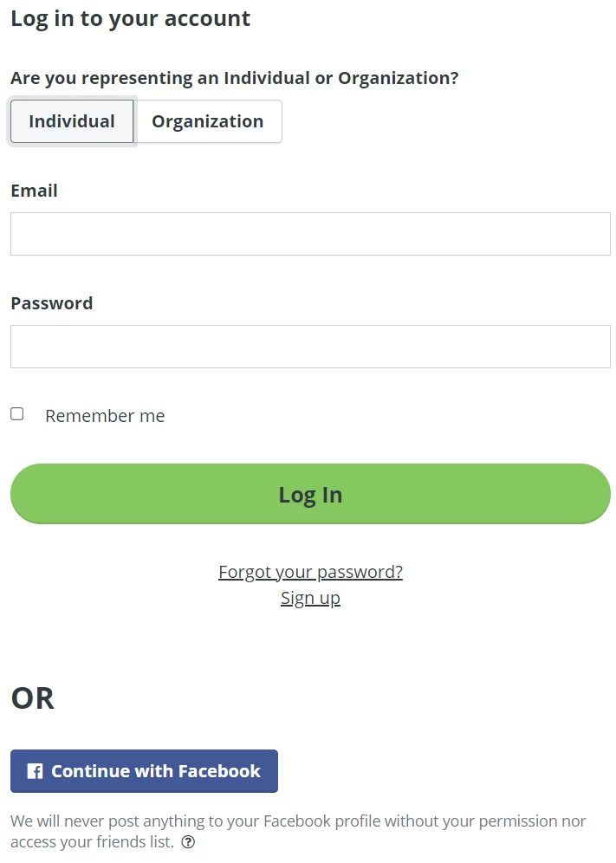This screenshot has height=863, width=616.
Task: Select the Individual account type toggle
Action: 71,121
